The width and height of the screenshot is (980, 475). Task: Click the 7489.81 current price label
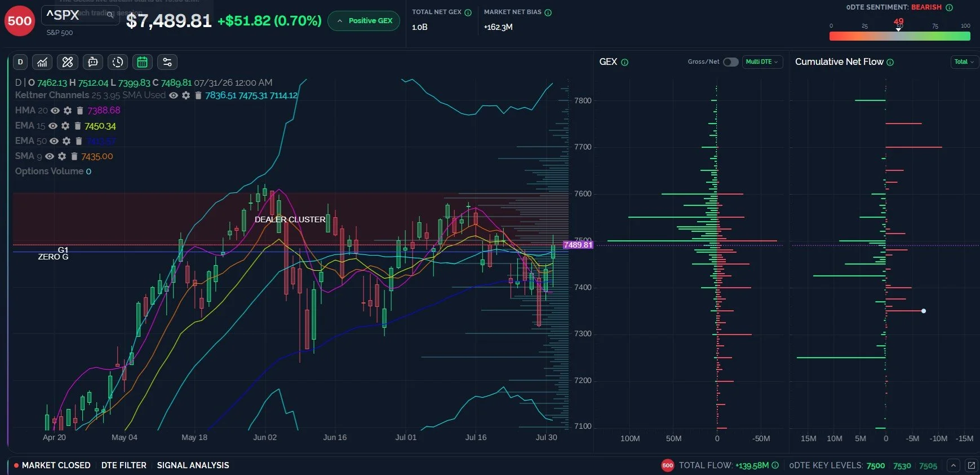(x=578, y=245)
